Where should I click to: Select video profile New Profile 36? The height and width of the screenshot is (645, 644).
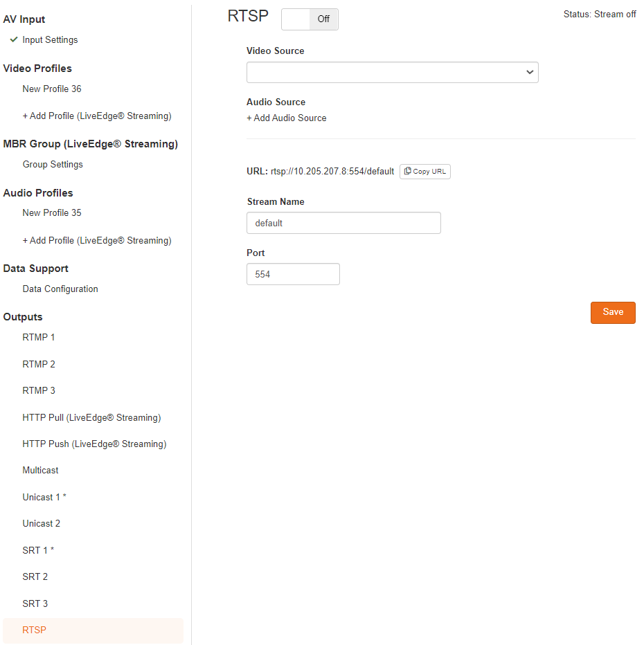coord(52,89)
